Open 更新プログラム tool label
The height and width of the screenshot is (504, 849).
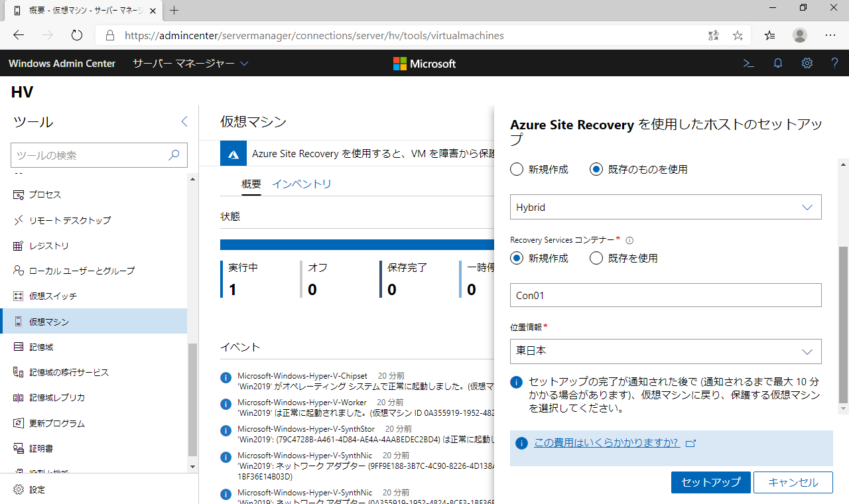click(x=57, y=423)
